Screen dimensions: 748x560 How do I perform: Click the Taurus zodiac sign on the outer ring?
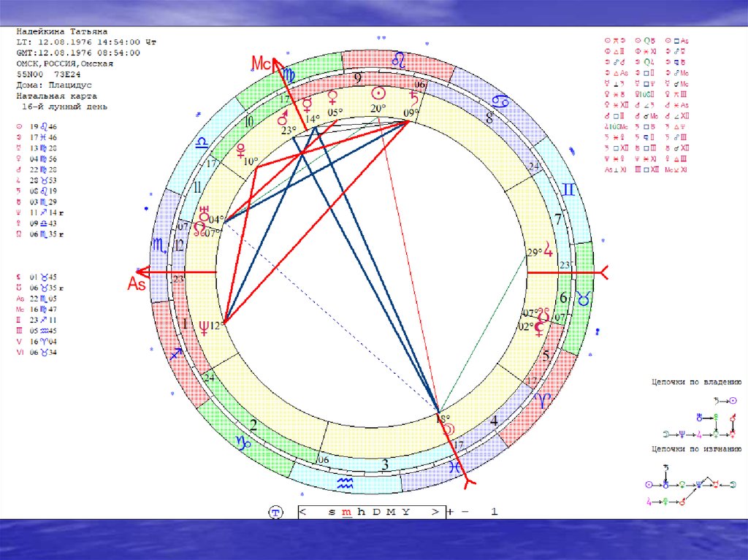coord(584,297)
